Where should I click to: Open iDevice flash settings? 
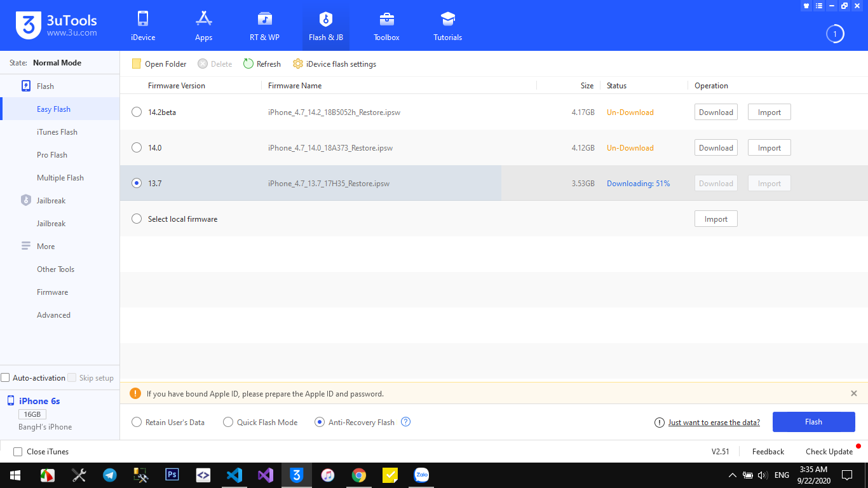pyautogui.click(x=334, y=64)
